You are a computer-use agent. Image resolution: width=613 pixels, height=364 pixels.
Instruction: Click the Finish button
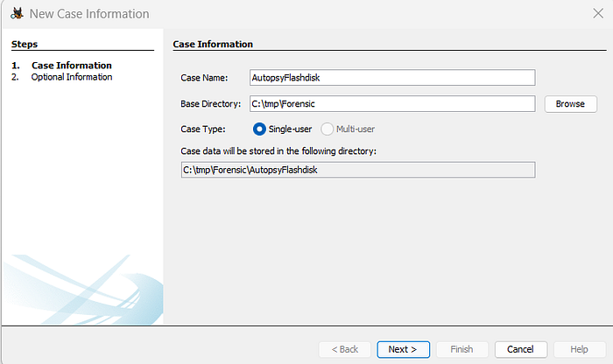(462, 349)
